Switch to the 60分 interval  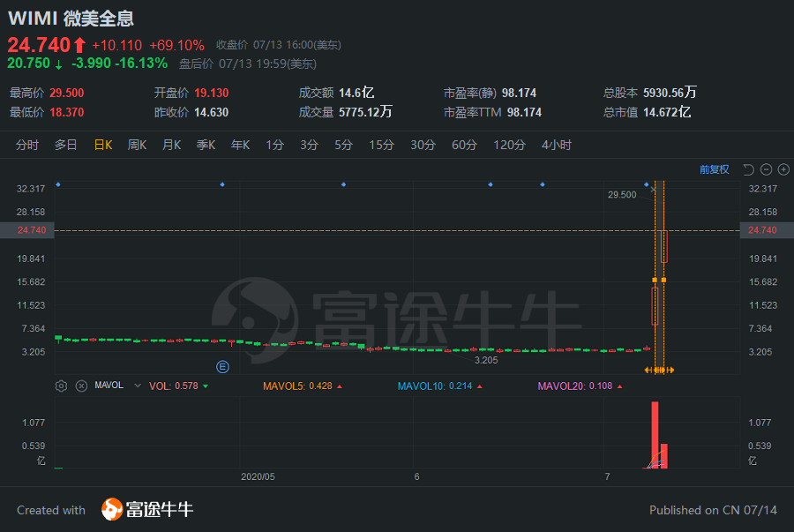tap(465, 146)
